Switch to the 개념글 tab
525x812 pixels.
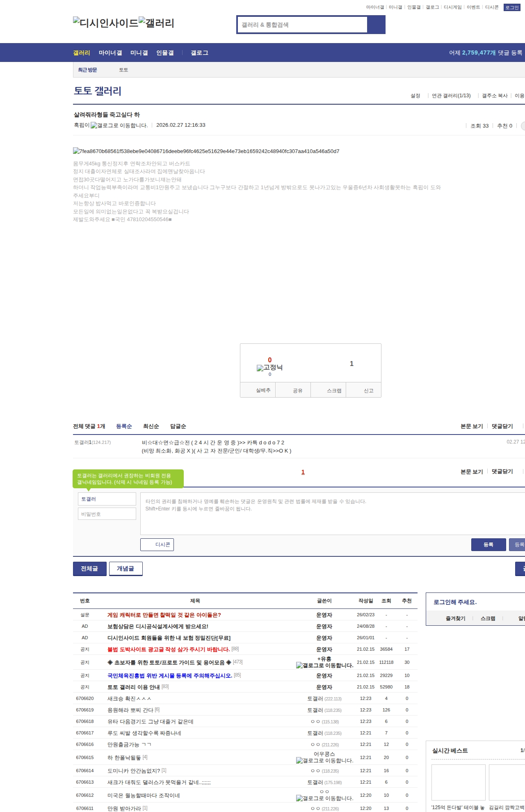pyautogui.click(x=126, y=569)
